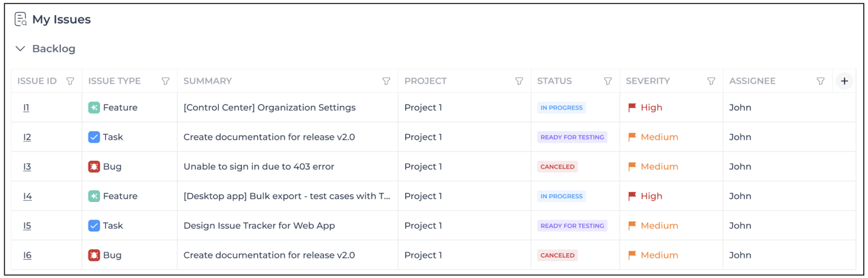This screenshot has width=868, height=278.
Task: Add a new column with plus button
Action: [844, 81]
